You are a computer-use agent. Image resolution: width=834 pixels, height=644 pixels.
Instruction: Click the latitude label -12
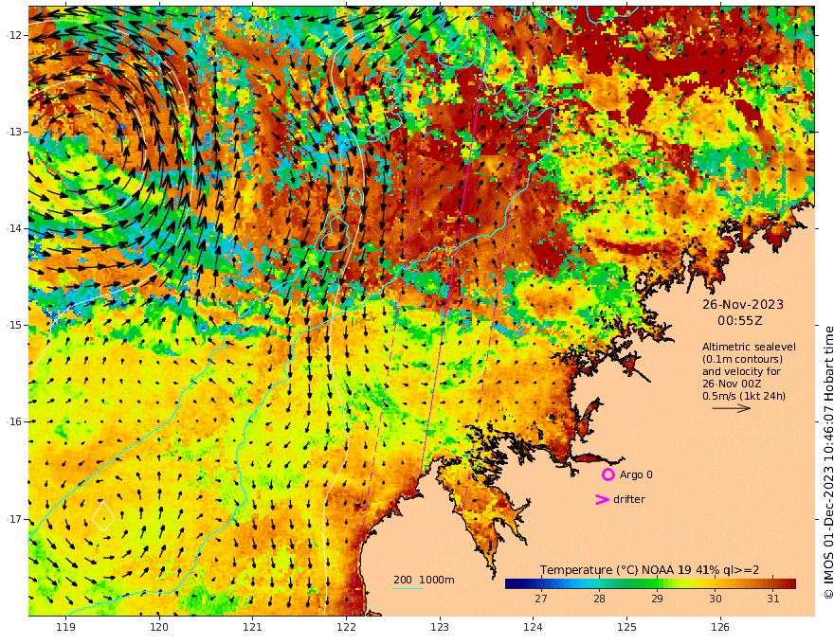coord(14,35)
